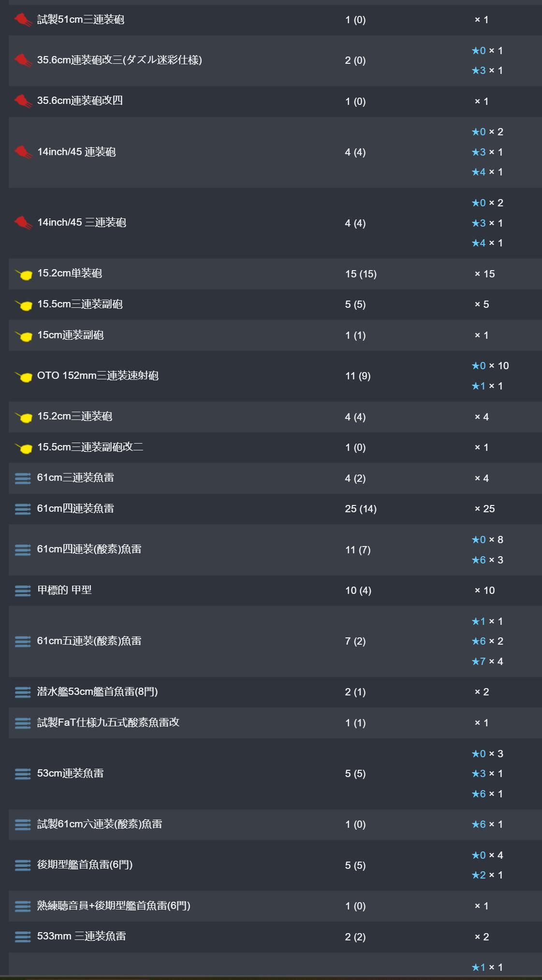Click the ★6 × 1 star level of 試製61cm六連装(酸素)魚雷
This screenshot has width=542, height=980.
tap(487, 824)
